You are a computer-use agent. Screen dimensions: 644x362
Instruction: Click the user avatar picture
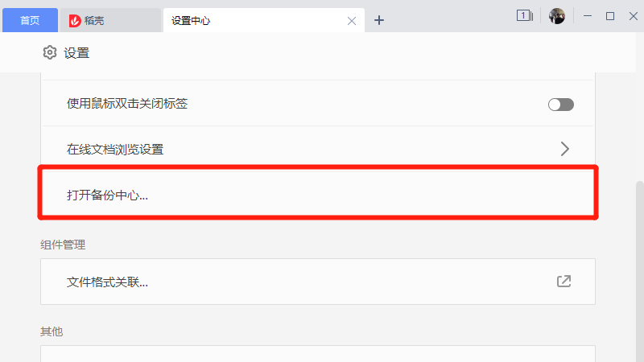point(557,16)
